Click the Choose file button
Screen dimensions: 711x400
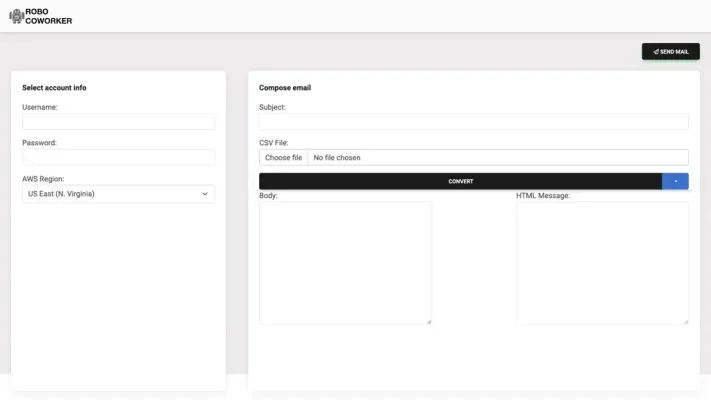pos(283,158)
